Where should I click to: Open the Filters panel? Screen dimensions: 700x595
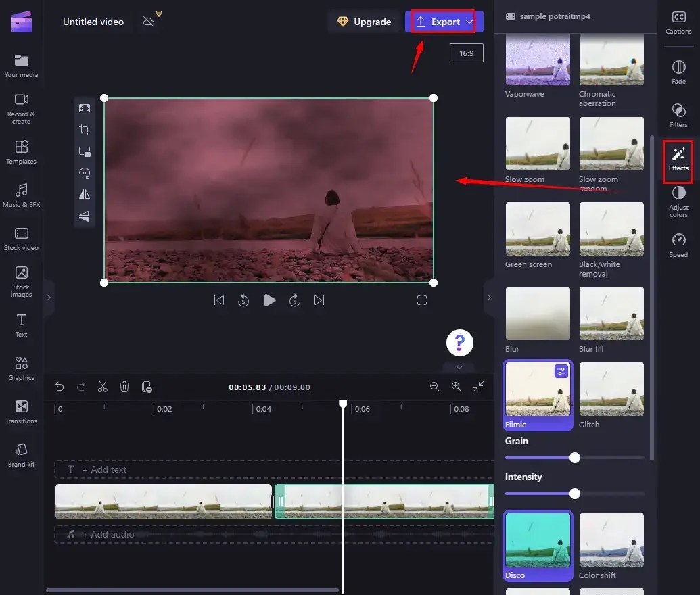[x=678, y=115]
